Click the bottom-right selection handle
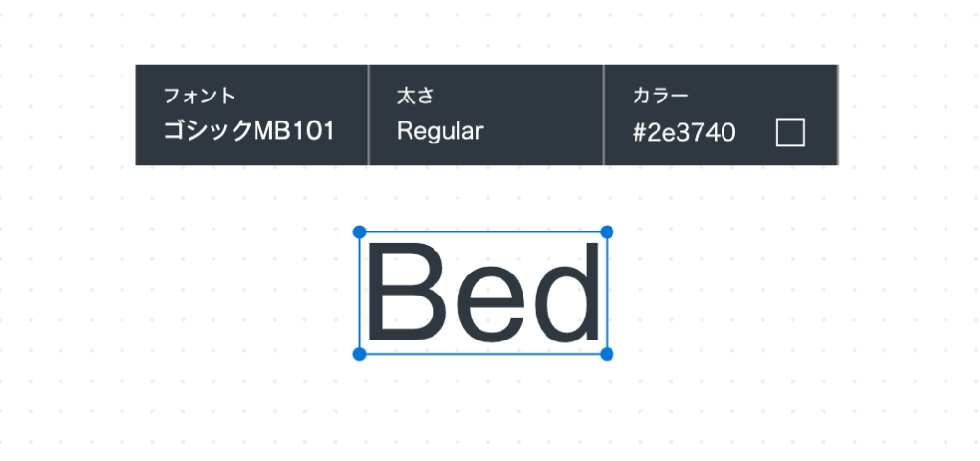The height and width of the screenshot is (461, 980). 607,354
